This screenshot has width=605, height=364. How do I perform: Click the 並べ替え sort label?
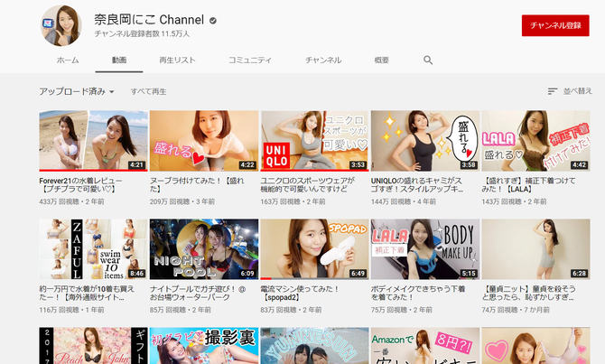pos(578,91)
